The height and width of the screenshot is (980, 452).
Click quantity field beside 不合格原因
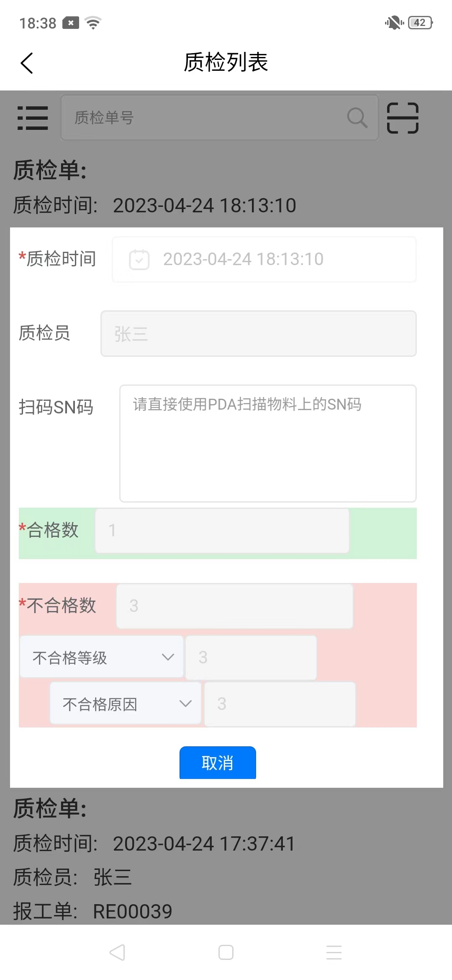click(x=280, y=704)
